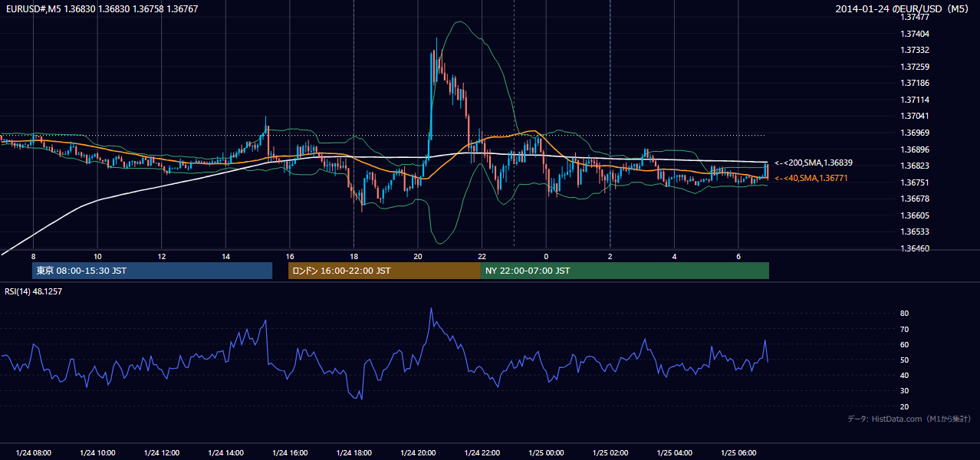980x460 pixels.
Task: Select the London 16:00-22:00 JST session bar
Action: point(384,271)
